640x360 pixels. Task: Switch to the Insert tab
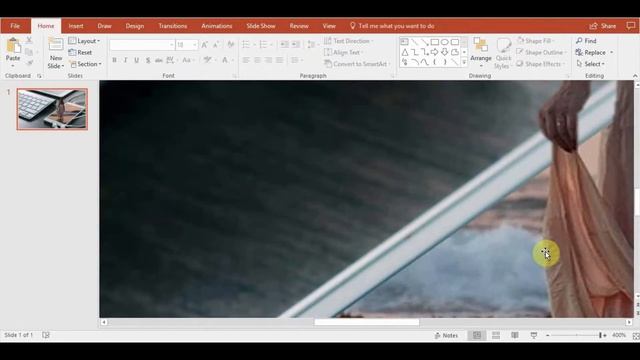point(76,26)
